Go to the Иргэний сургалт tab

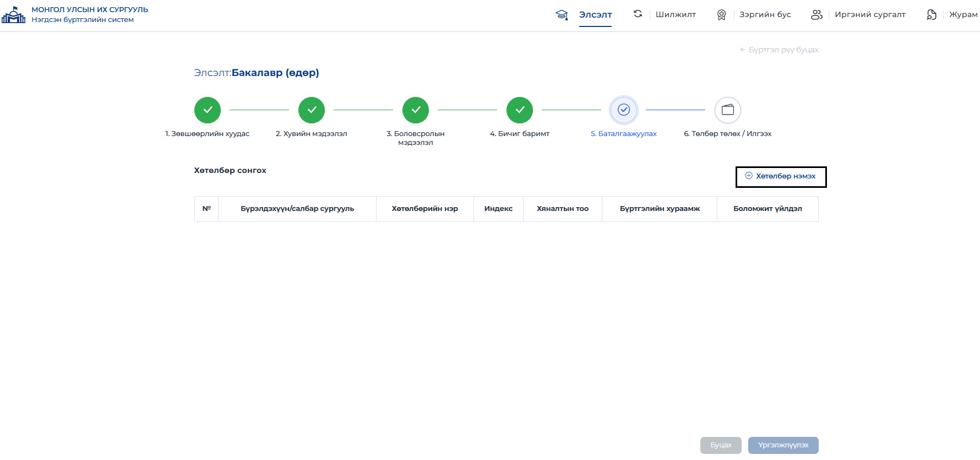coord(870,15)
